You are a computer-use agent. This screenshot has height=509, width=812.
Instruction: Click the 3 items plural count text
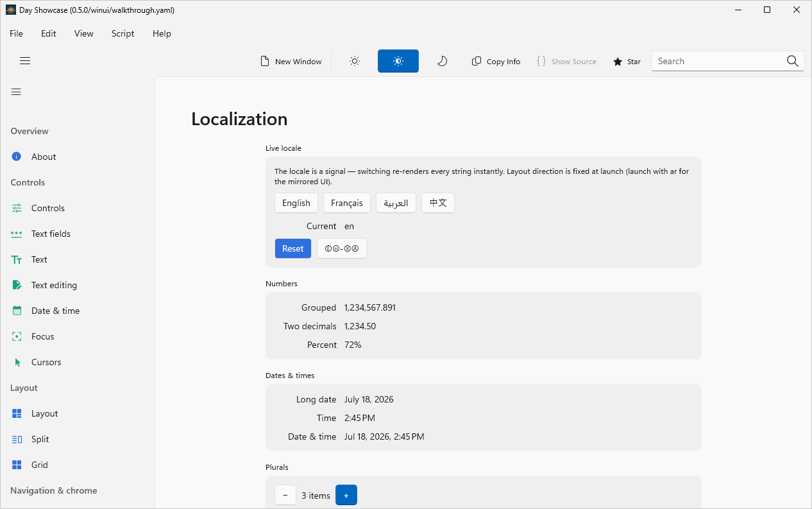pos(316,496)
